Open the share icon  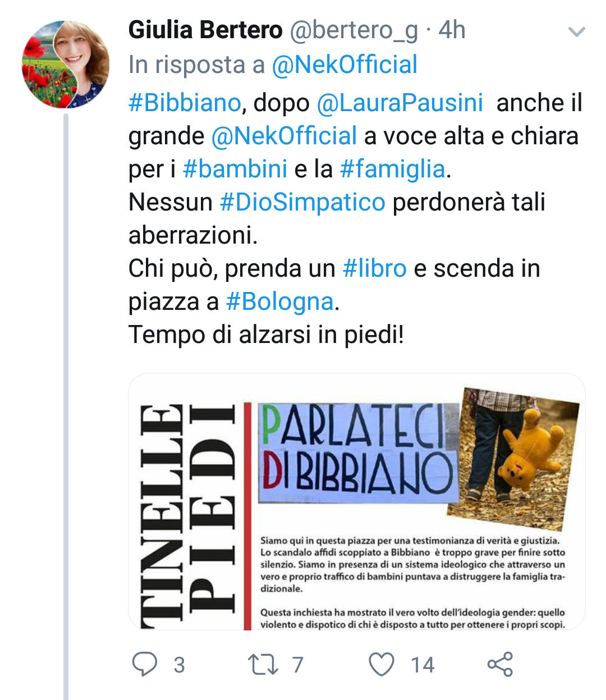click(500, 664)
